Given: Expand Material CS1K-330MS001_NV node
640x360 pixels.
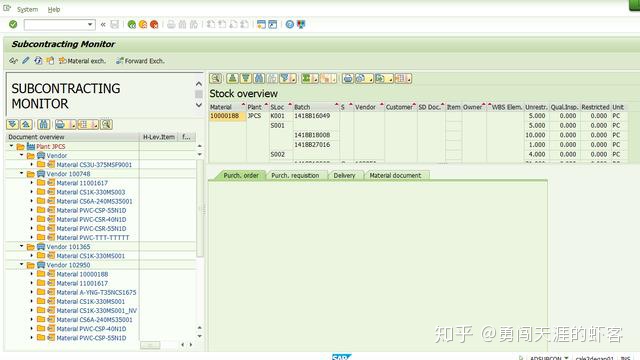Looking at the screenshot, I should click(x=32, y=310).
